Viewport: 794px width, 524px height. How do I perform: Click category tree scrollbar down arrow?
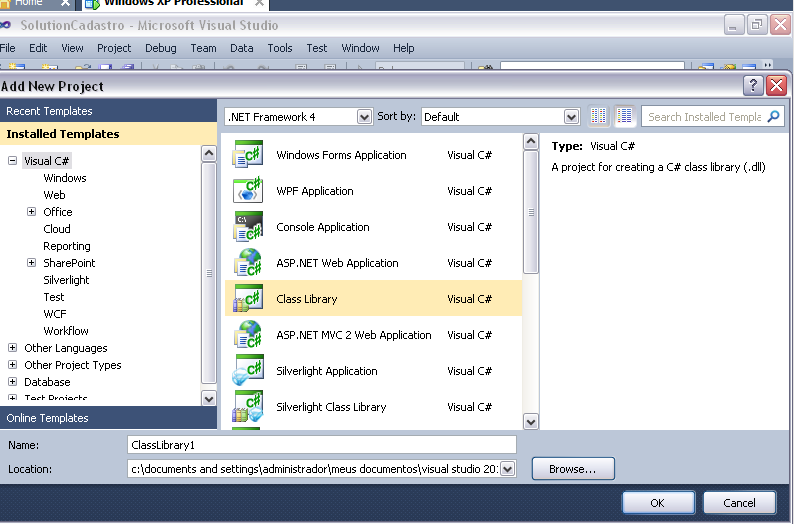(209, 398)
